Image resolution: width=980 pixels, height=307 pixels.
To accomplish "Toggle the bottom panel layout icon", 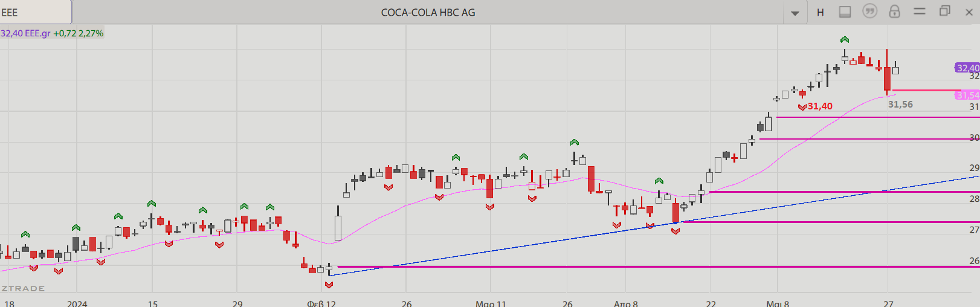I will [845, 11].
